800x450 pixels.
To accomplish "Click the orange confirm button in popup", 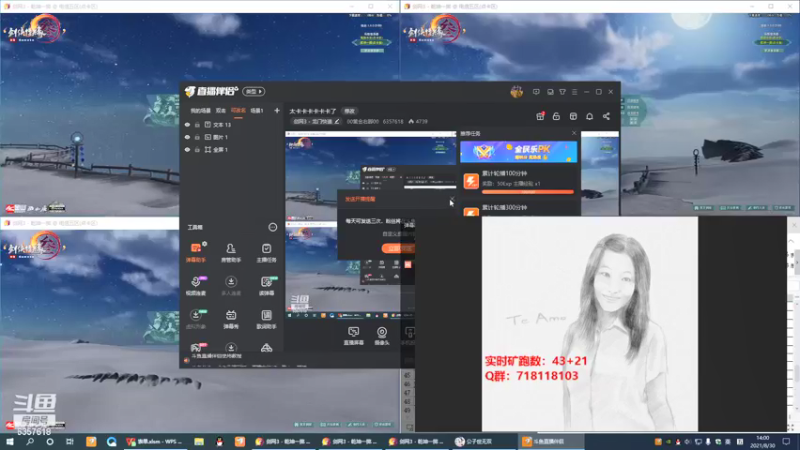I will coord(398,248).
